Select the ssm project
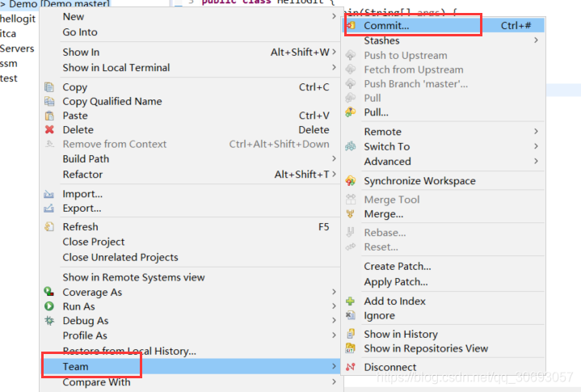 9,64
